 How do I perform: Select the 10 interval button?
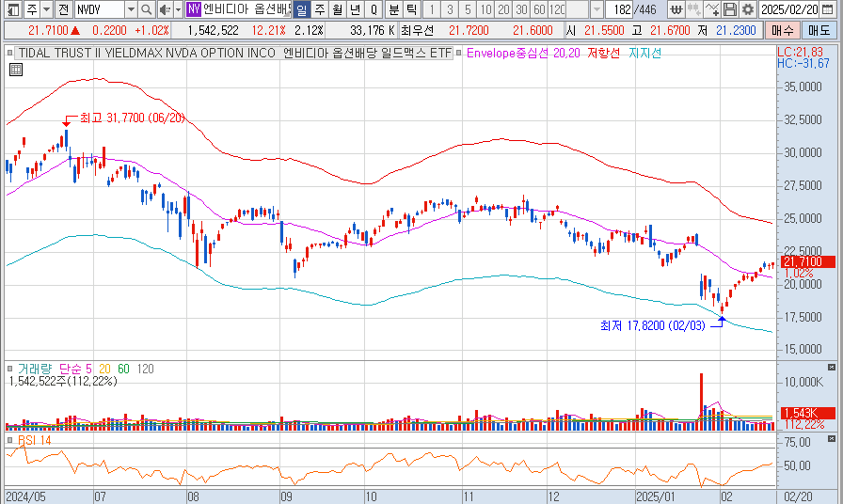[485, 9]
